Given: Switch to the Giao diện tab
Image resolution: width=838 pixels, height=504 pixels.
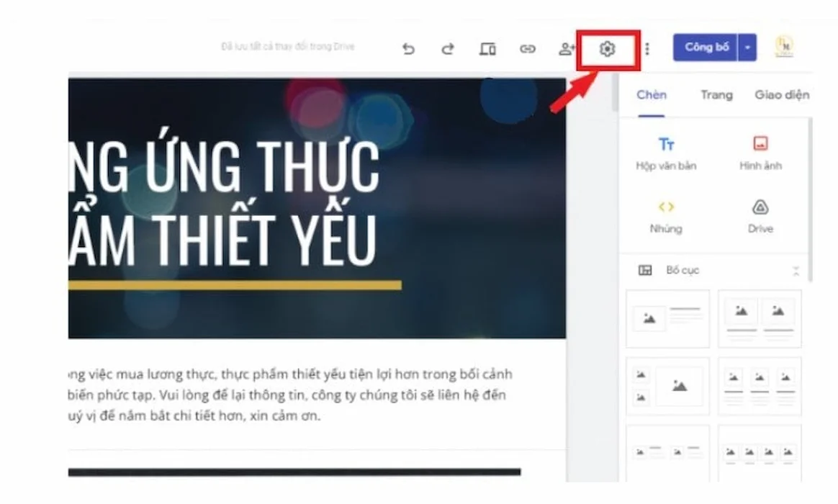Looking at the screenshot, I should click(x=782, y=95).
